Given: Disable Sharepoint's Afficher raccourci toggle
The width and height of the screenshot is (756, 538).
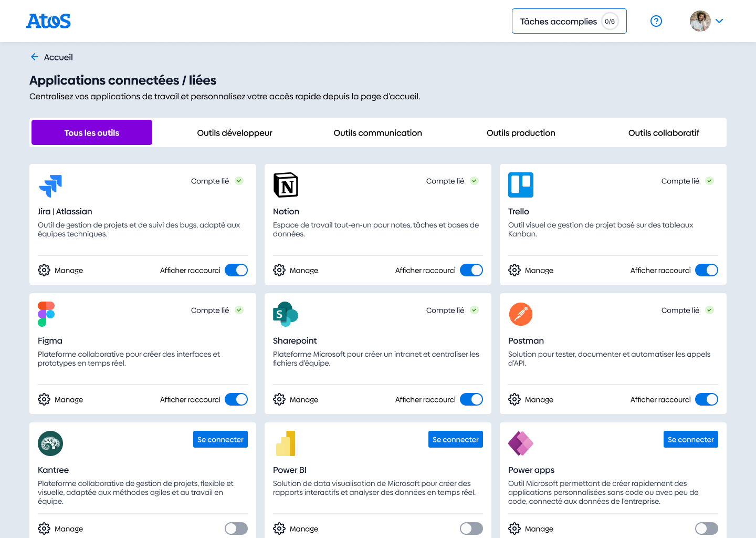Looking at the screenshot, I should [x=471, y=399].
